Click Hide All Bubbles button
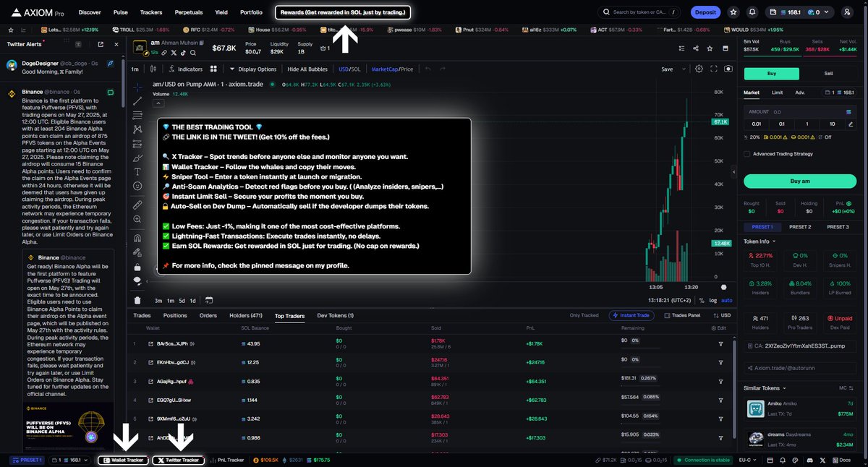Viewport: 868px width, 467px height. click(307, 69)
